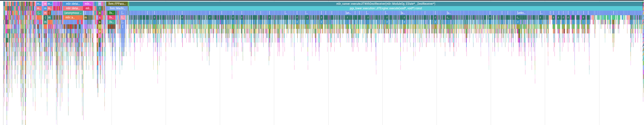Click the crimson llv… frame
This screenshot has height=125, width=644.
(111, 17)
